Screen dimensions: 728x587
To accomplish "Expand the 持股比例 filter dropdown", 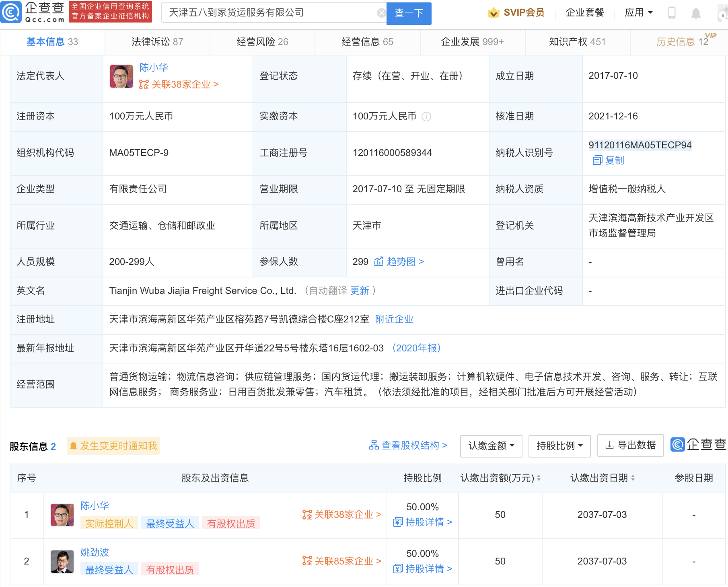I will tap(559, 446).
